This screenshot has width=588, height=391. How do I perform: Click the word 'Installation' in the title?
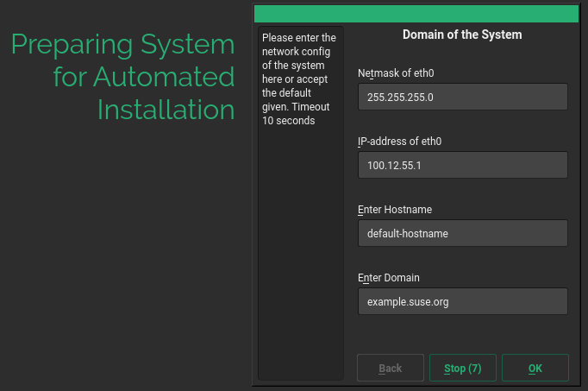(x=166, y=110)
